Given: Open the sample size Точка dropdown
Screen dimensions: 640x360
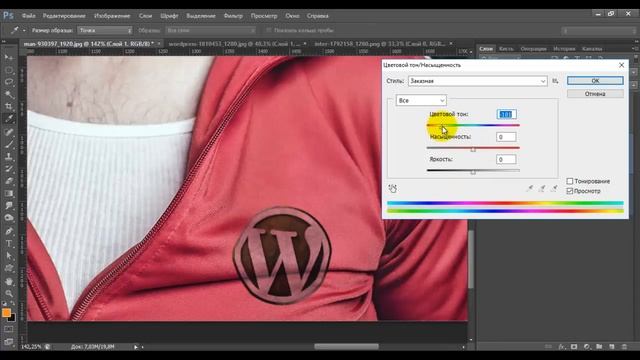Looking at the screenshot, I should point(105,30).
